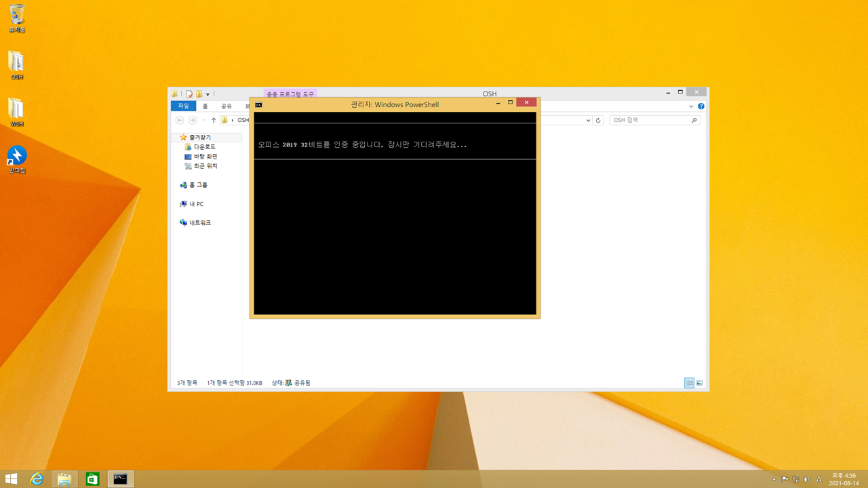Click the Up one level arrow
Screen dimensions: 868x488
214,120
